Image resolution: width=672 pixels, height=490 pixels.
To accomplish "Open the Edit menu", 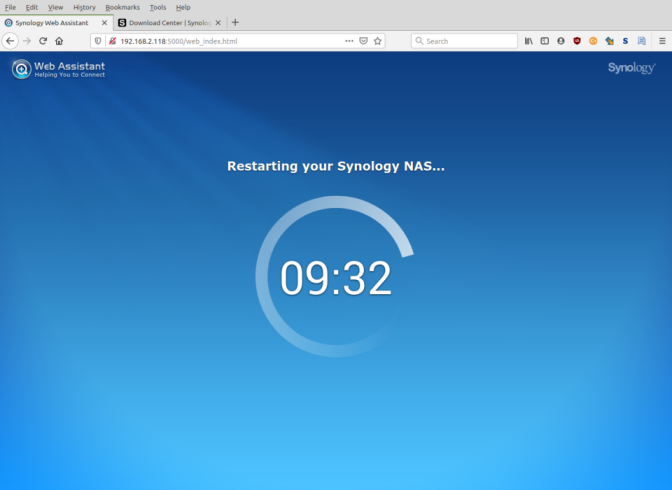I will click(32, 7).
